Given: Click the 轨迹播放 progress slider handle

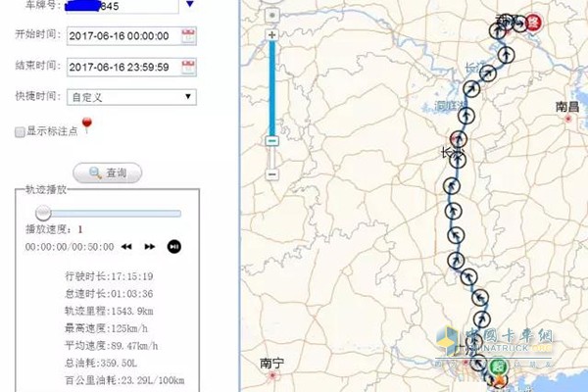Looking at the screenshot, I should pos(43,212).
